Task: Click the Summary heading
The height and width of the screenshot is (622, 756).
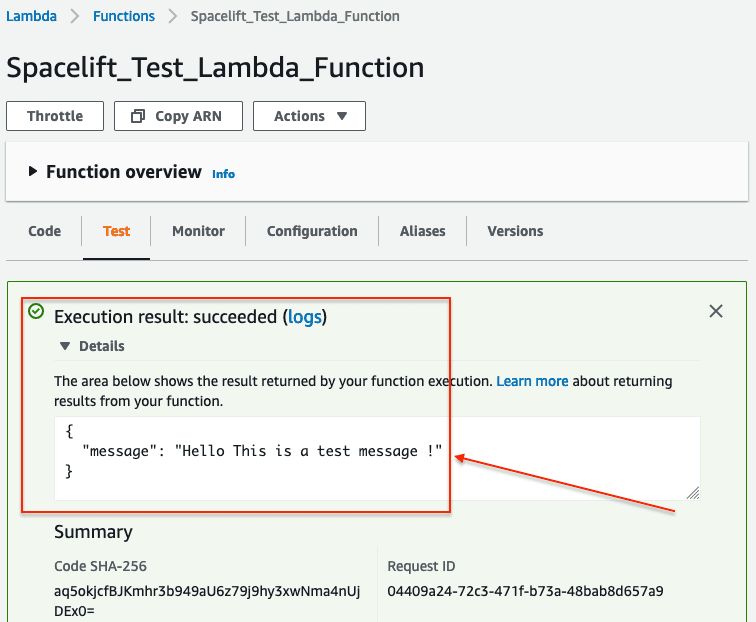Action: coord(93,532)
